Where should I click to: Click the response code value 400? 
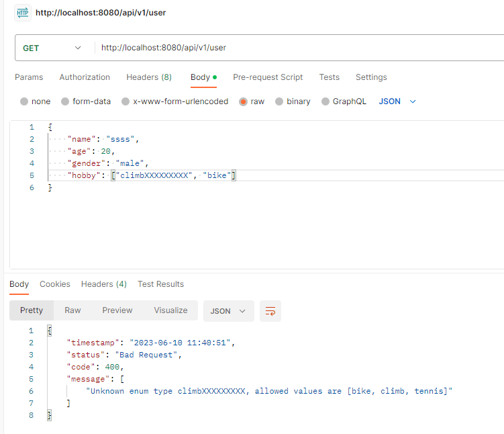(x=112, y=367)
